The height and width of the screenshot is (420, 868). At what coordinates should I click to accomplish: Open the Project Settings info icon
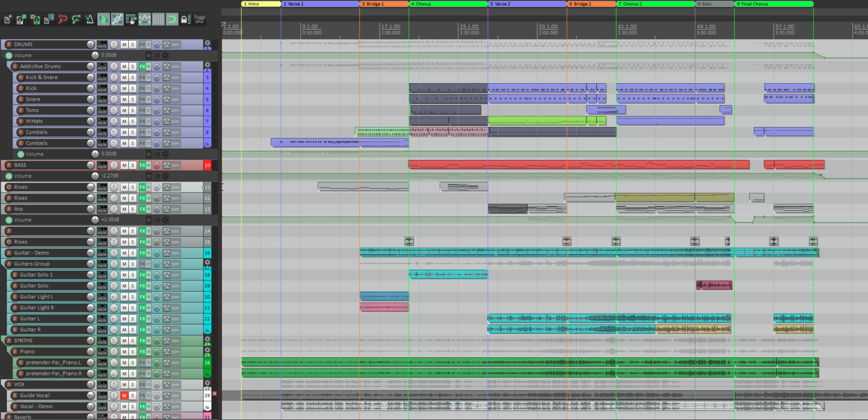click(49, 20)
